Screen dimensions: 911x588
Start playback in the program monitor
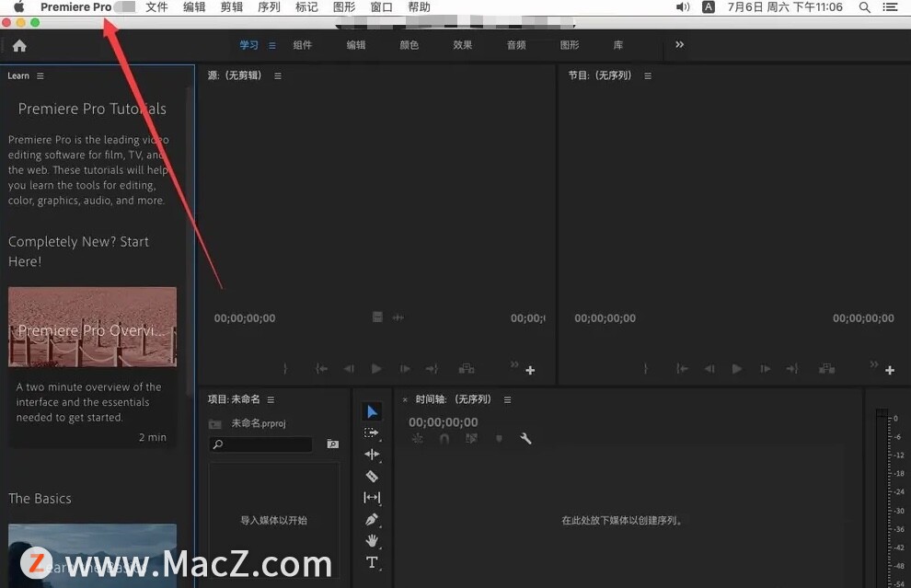point(737,368)
